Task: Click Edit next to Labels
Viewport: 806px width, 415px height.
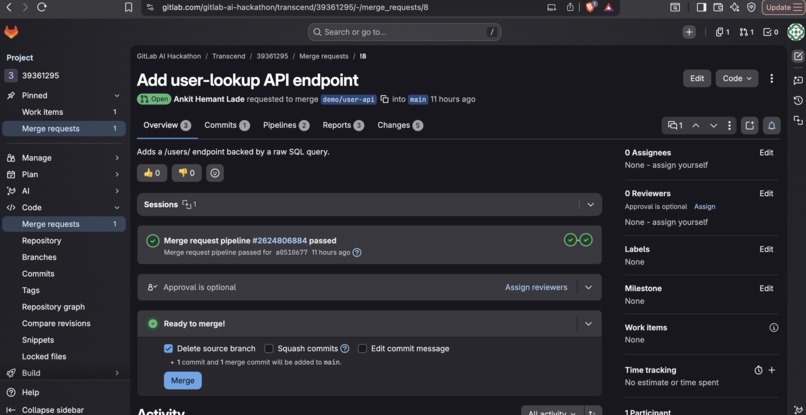Action: (x=766, y=249)
